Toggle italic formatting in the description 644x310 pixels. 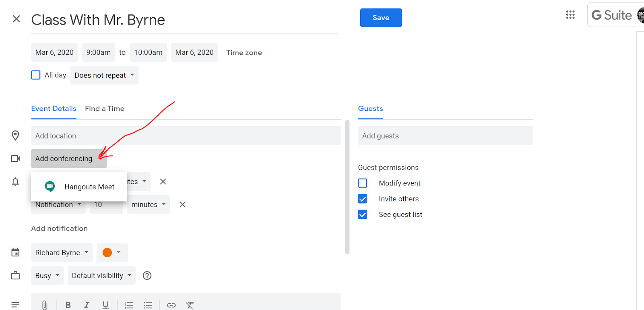click(87, 305)
